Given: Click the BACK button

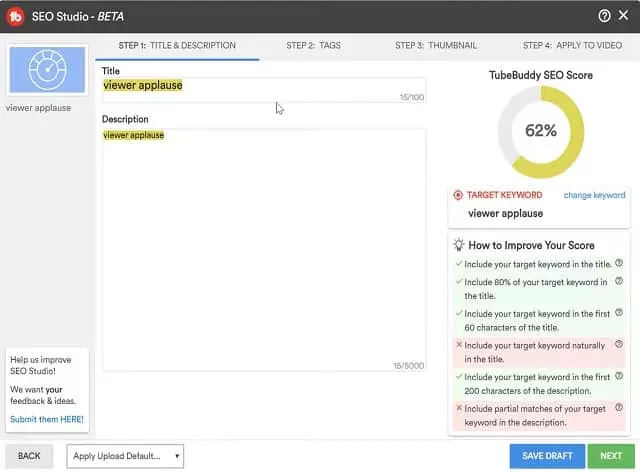Looking at the screenshot, I should click(29, 456).
